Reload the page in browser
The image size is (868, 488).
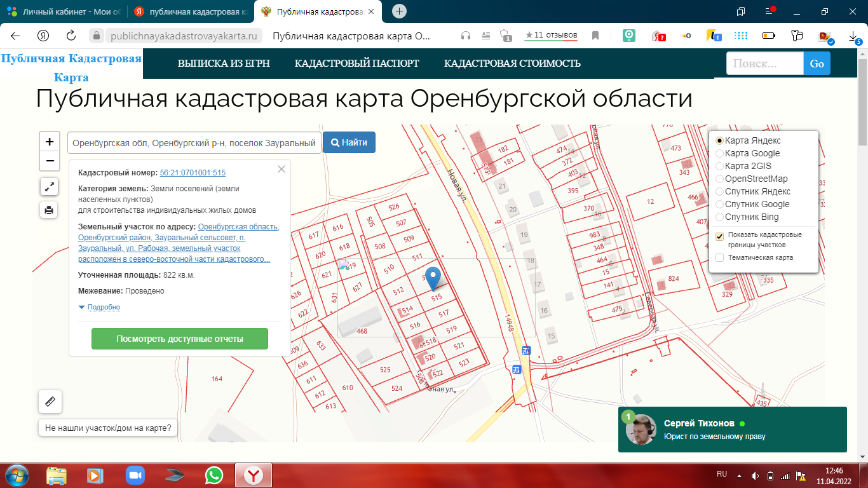tap(71, 36)
